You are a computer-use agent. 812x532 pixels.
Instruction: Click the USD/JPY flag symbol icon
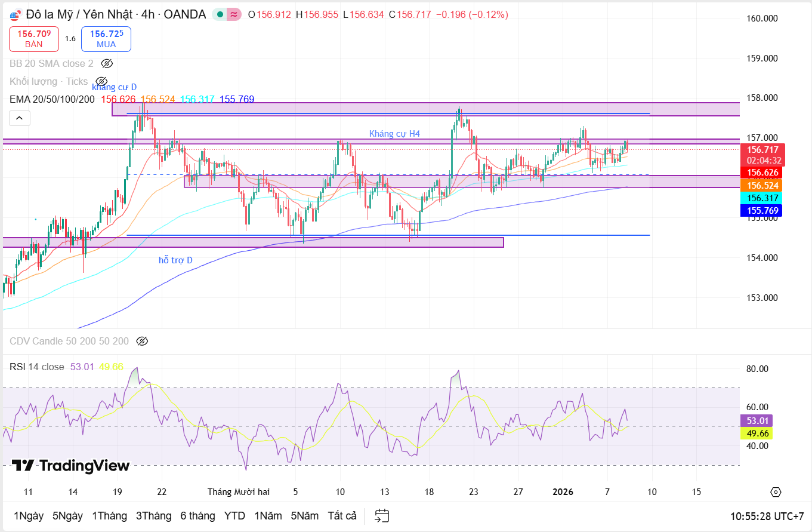point(16,15)
